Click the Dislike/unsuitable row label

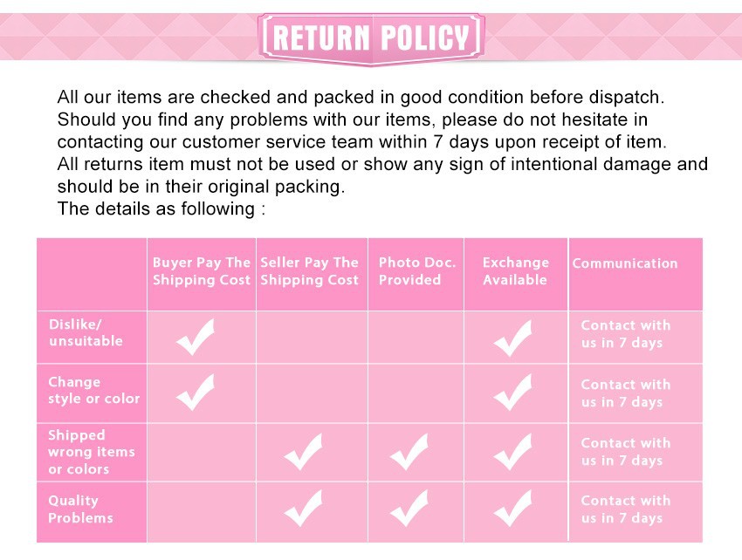(86, 332)
